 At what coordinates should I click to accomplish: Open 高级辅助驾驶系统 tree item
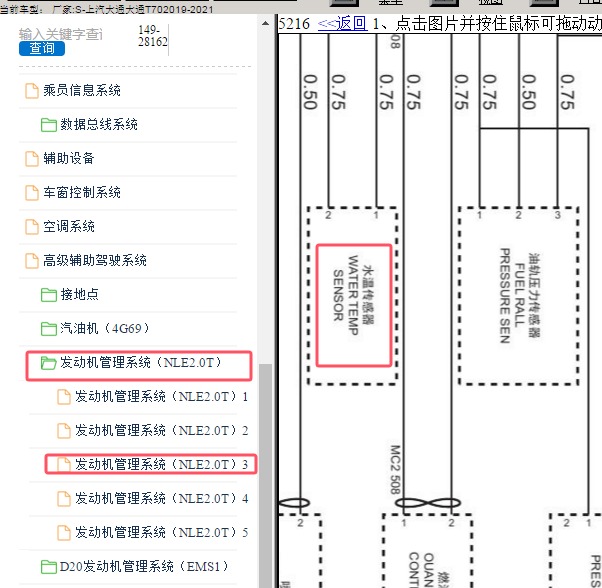click(x=95, y=260)
